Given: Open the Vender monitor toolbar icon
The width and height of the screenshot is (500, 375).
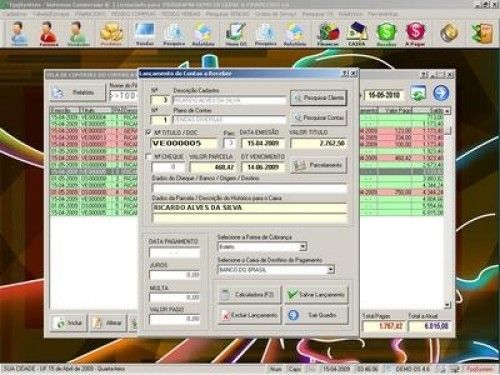Looking at the screenshot, I should [145, 33].
